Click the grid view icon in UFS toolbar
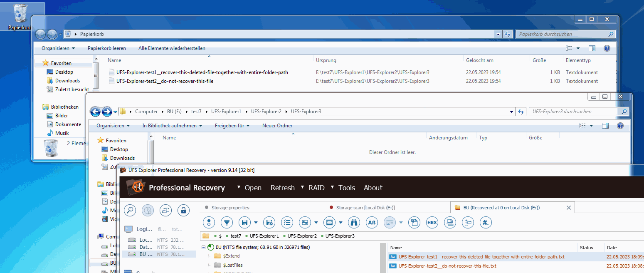644x273 pixels. [x=305, y=223]
